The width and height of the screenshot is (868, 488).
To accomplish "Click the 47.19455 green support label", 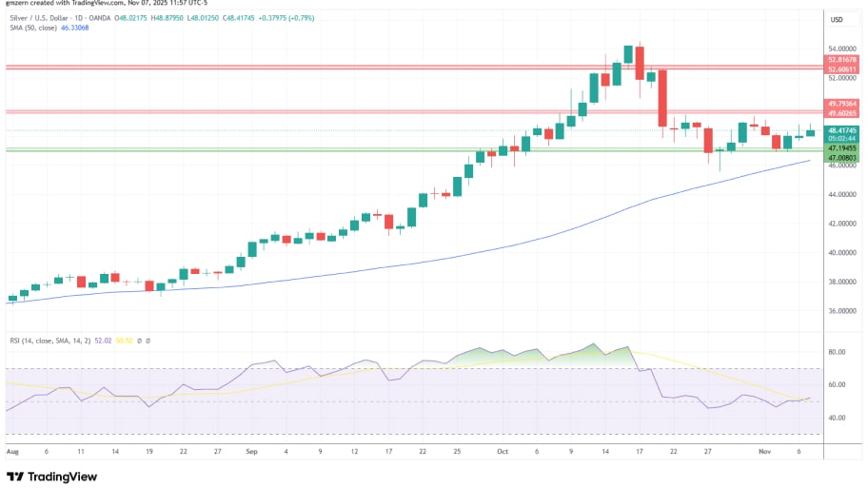I will [x=842, y=148].
